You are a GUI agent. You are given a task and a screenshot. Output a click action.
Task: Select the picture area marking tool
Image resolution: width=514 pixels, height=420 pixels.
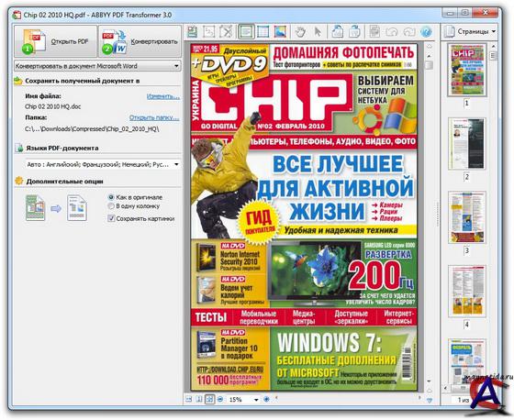point(280,32)
